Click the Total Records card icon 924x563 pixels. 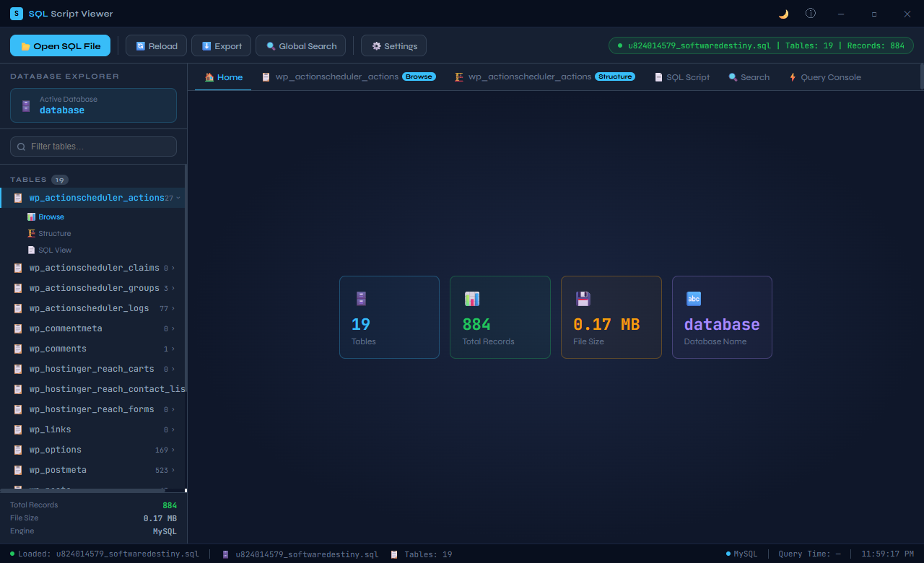(x=472, y=298)
